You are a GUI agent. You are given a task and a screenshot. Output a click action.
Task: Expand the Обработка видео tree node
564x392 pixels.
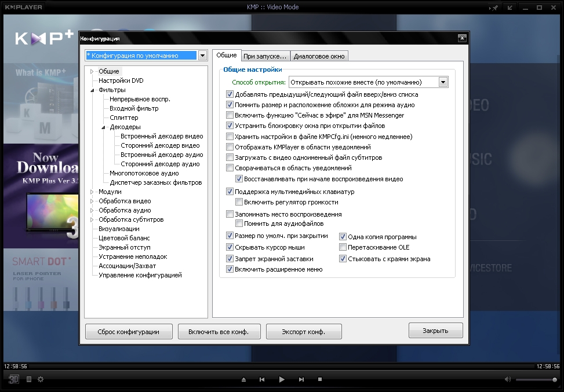pyautogui.click(x=92, y=201)
